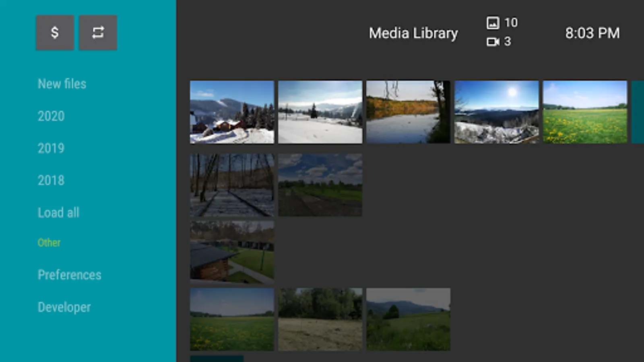Choose Load all in sidebar
The height and width of the screenshot is (362, 644).
point(58,212)
